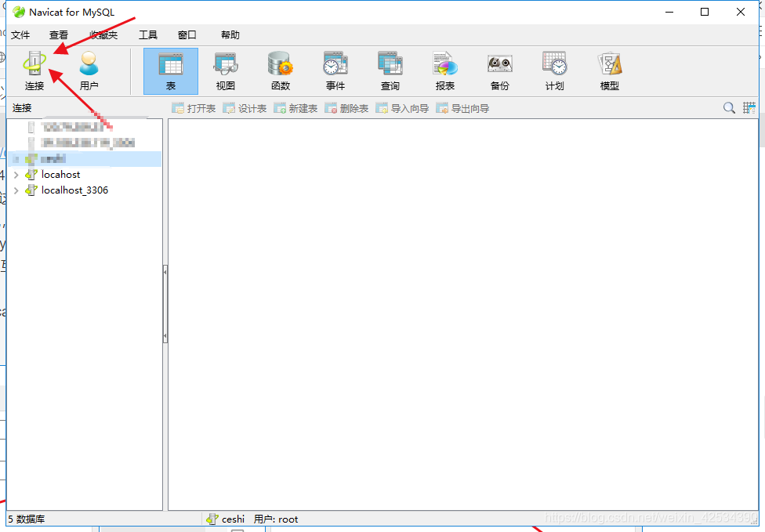
Task: Open the 文件 file menu
Action: tap(20, 34)
